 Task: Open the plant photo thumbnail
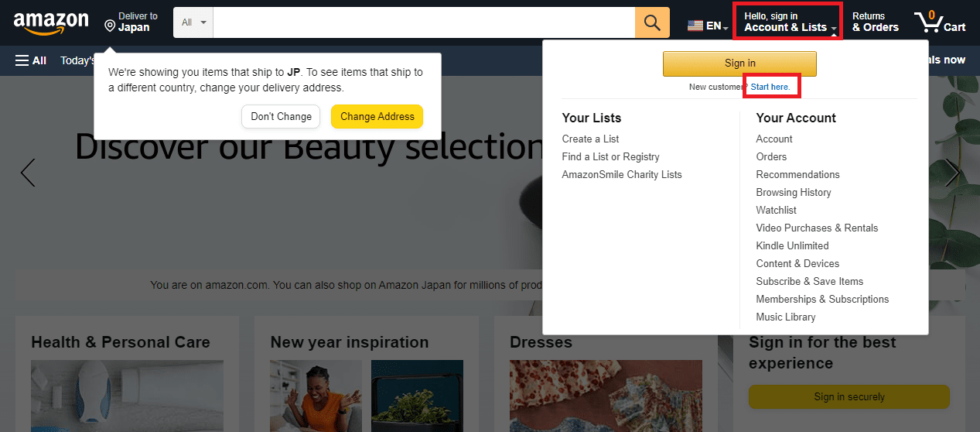(417, 396)
